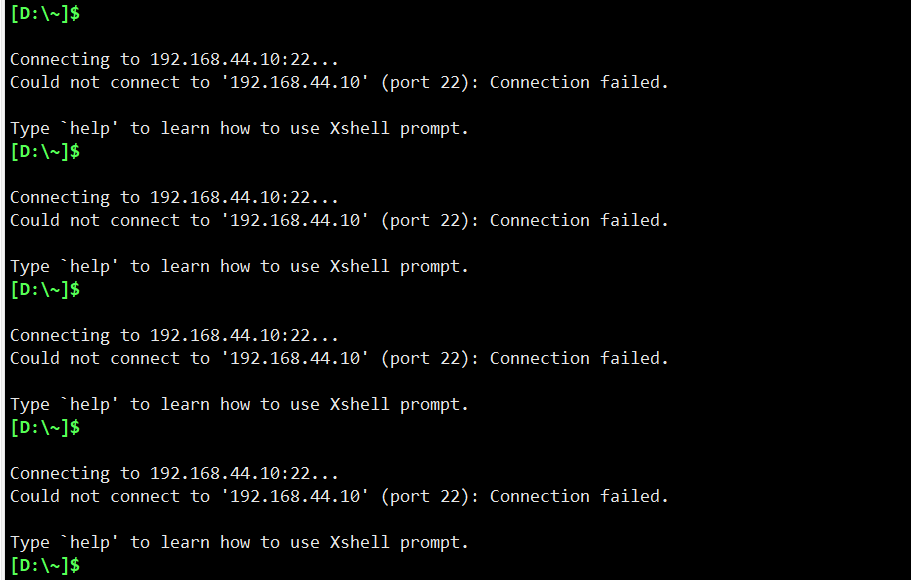Click the word "Xshell" in the last hint line
The width and height of the screenshot is (911, 580).
(359, 542)
